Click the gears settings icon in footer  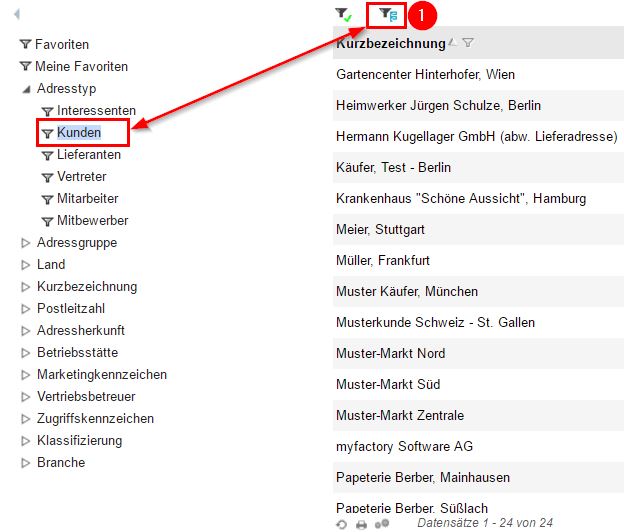pos(382,524)
